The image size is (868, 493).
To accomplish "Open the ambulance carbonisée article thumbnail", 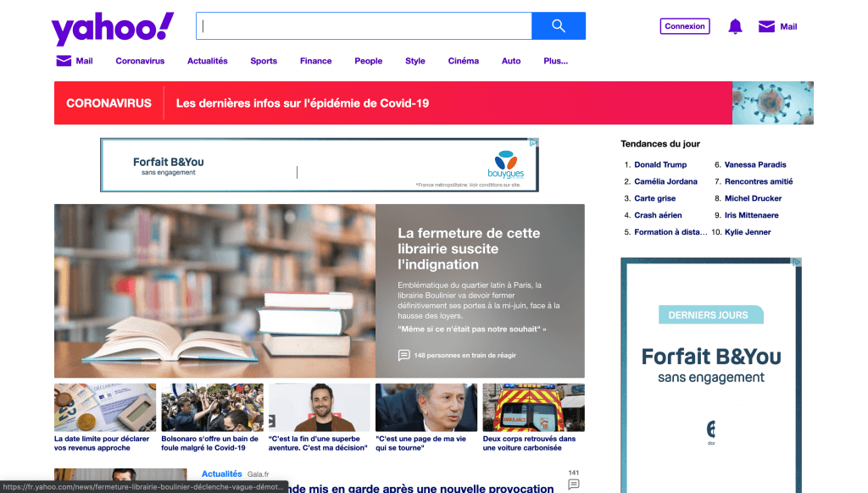I will [x=533, y=407].
